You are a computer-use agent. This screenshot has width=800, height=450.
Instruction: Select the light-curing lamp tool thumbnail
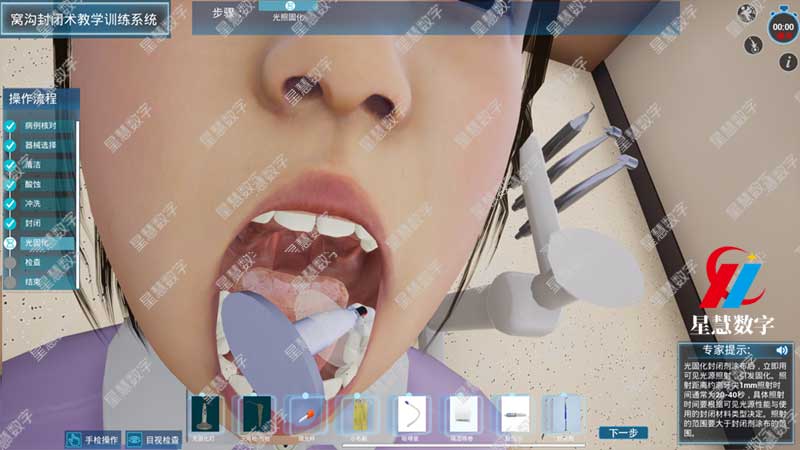(x=204, y=414)
